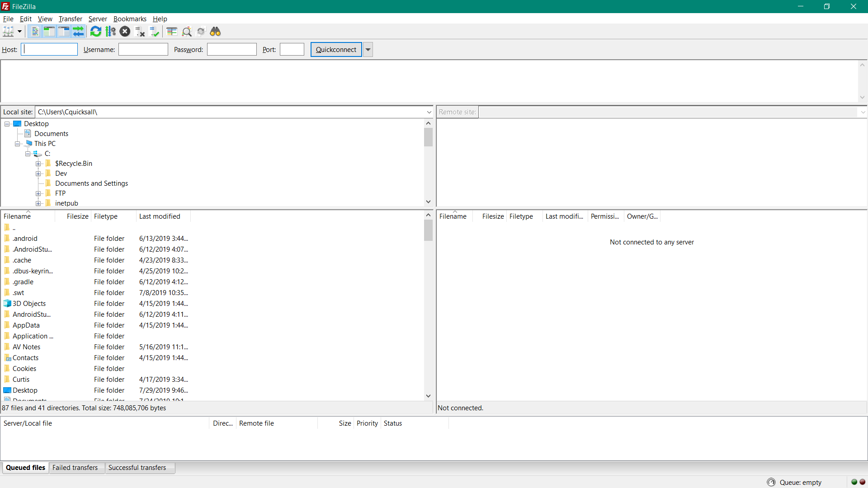Focus the Username input field
This screenshot has height=488, width=868.
pos(143,50)
